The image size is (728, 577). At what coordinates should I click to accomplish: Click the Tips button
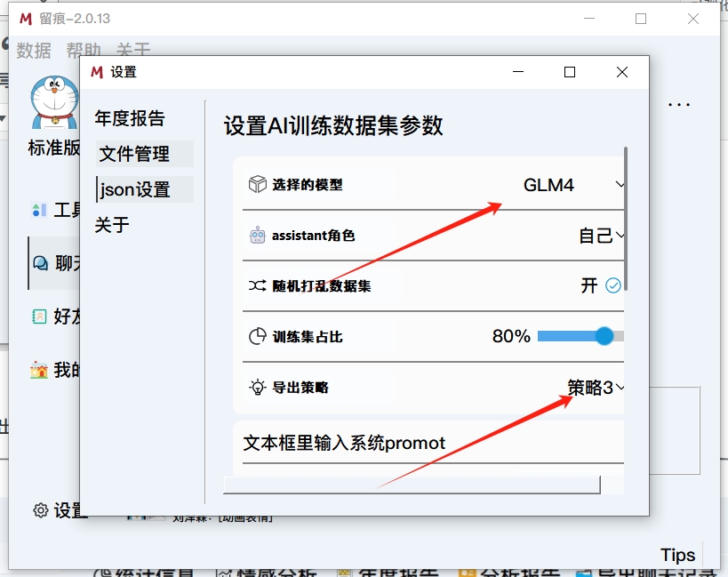pos(677,555)
